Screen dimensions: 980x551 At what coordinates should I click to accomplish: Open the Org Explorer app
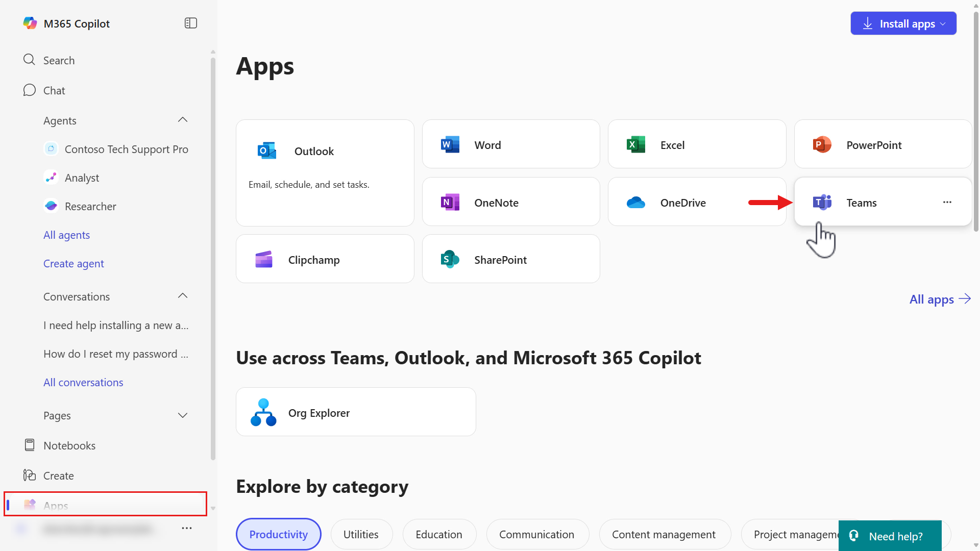[x=356, y=412]
